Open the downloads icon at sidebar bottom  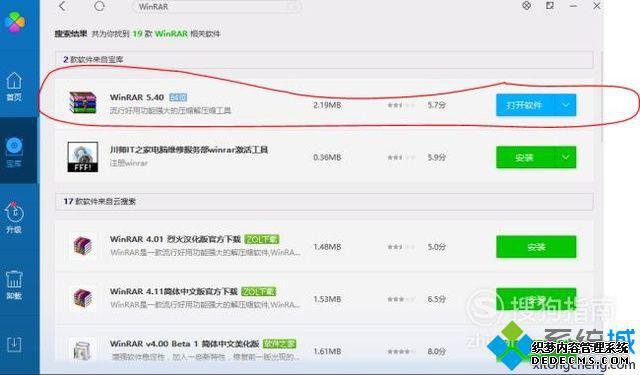coord(14,345)
